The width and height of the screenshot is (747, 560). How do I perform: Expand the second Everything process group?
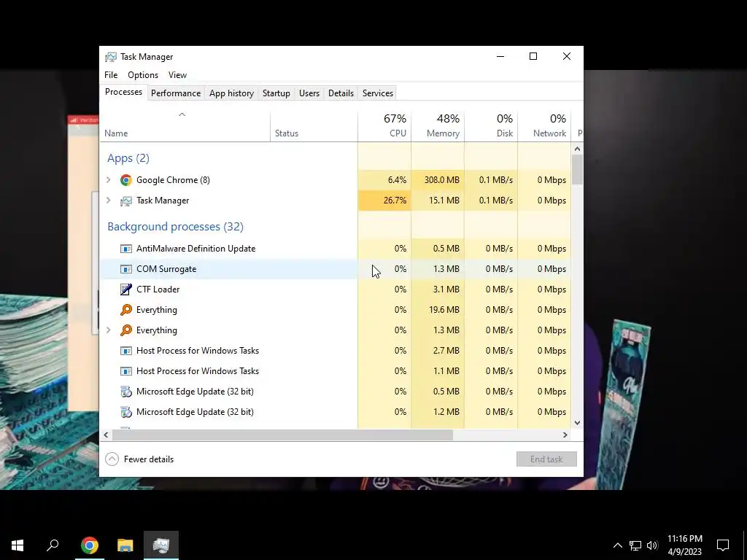click(x=109, y=330)
